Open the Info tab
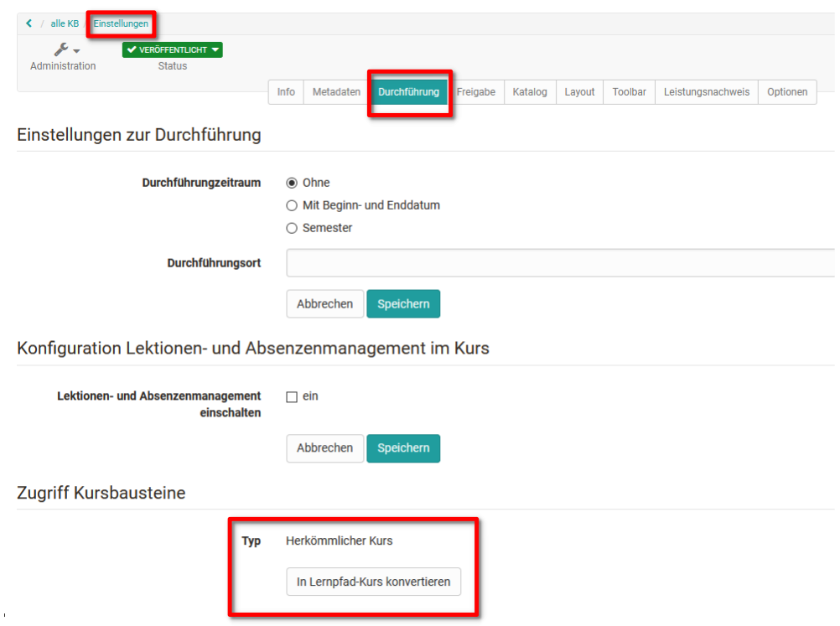840x626 pixels. pos(285,92)
